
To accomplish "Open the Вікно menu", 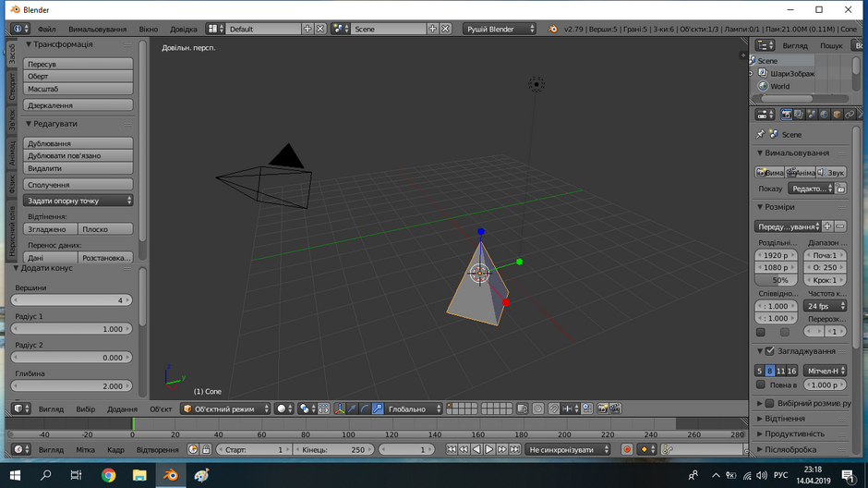I will [x=148, y=29].
